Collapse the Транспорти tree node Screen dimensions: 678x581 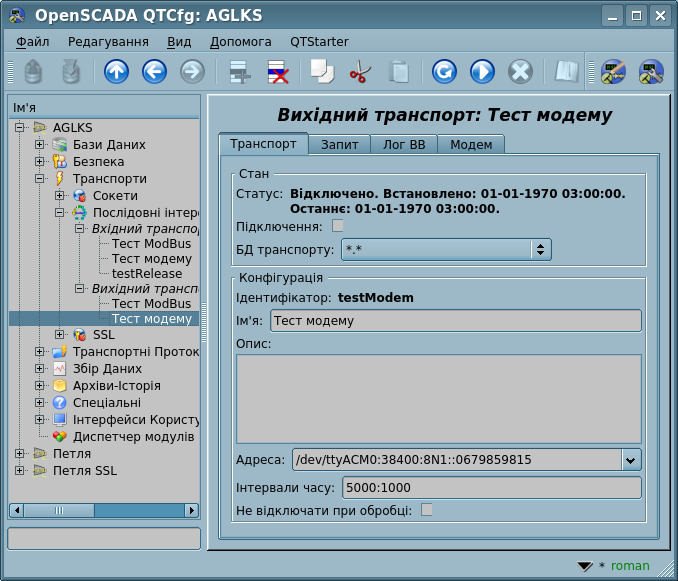(39, 178)
